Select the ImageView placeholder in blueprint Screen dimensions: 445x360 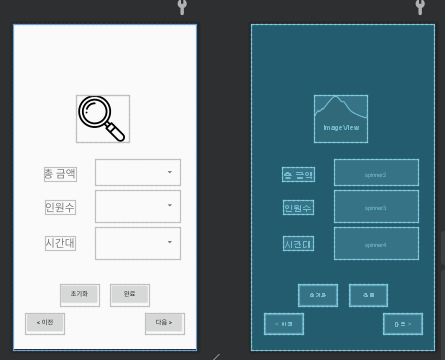coord(341,119)
